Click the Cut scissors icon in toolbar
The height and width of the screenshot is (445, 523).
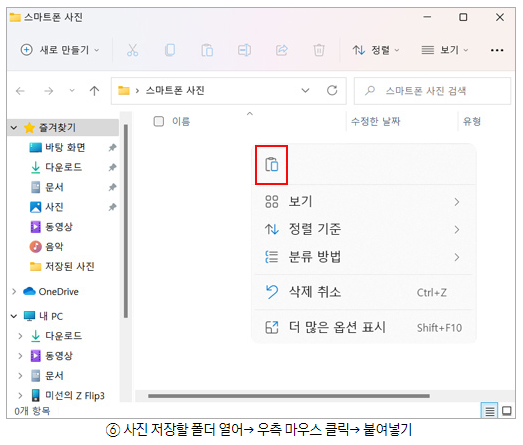[x=132, y=50]
